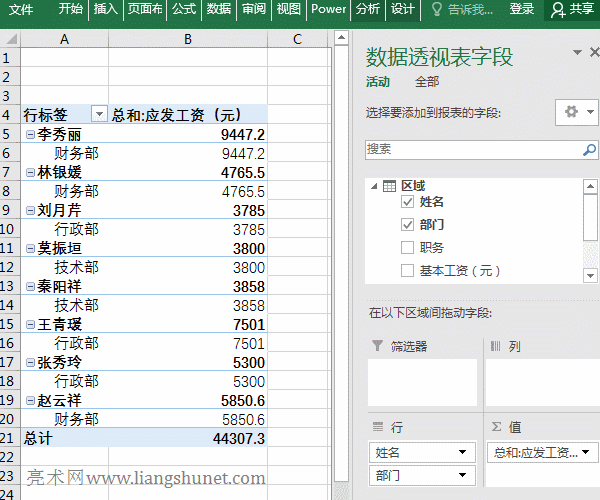Click the field list vertical scrollbar

(x=590, y=230)
